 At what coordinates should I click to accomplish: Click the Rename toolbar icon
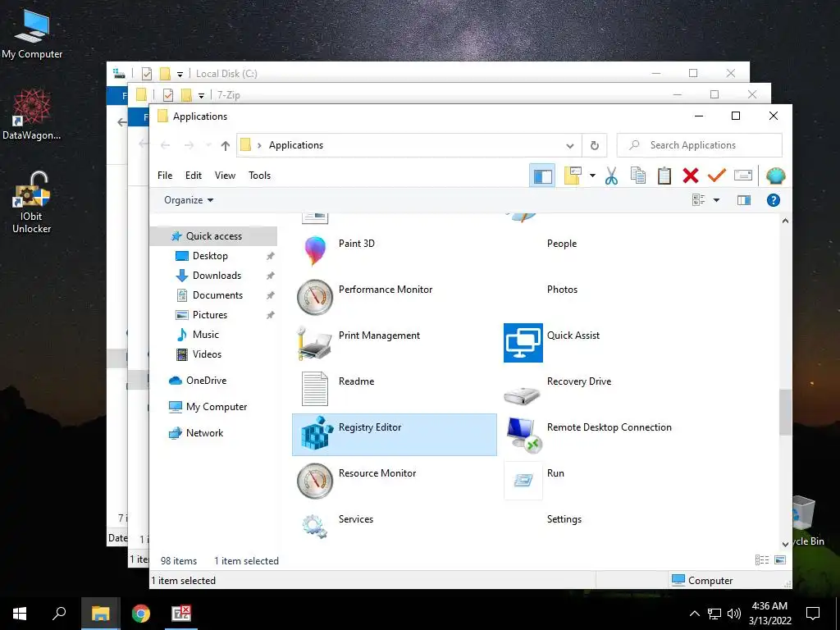pyautogui.click(x=743, y=176)
